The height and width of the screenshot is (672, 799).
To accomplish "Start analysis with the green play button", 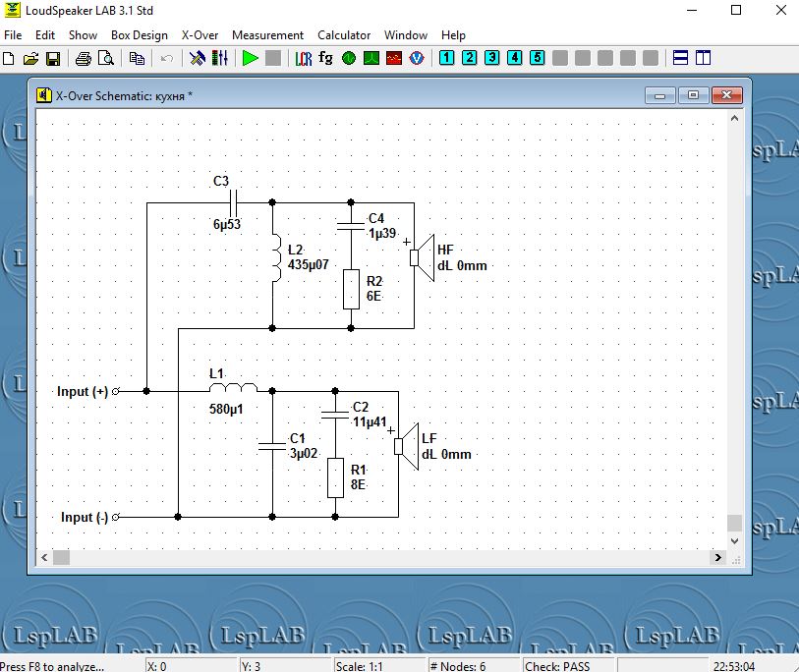I will (250, 58).
